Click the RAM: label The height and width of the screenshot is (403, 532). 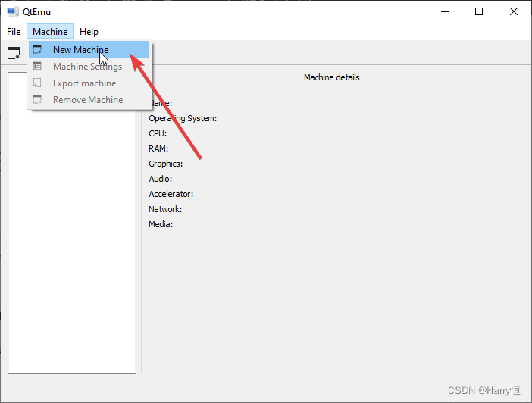(158, 148)
